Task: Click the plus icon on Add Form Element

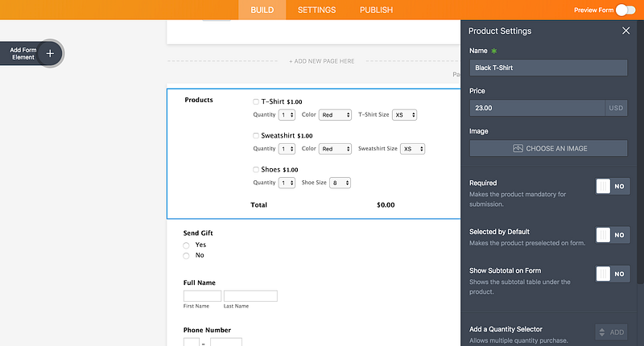Action: (x=50, y=53)
